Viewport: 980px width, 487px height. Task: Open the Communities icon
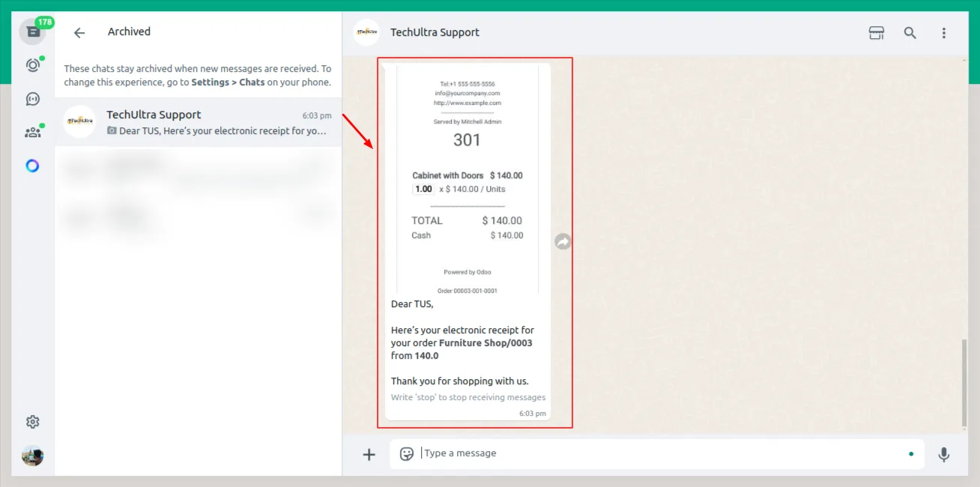[32, 133]
